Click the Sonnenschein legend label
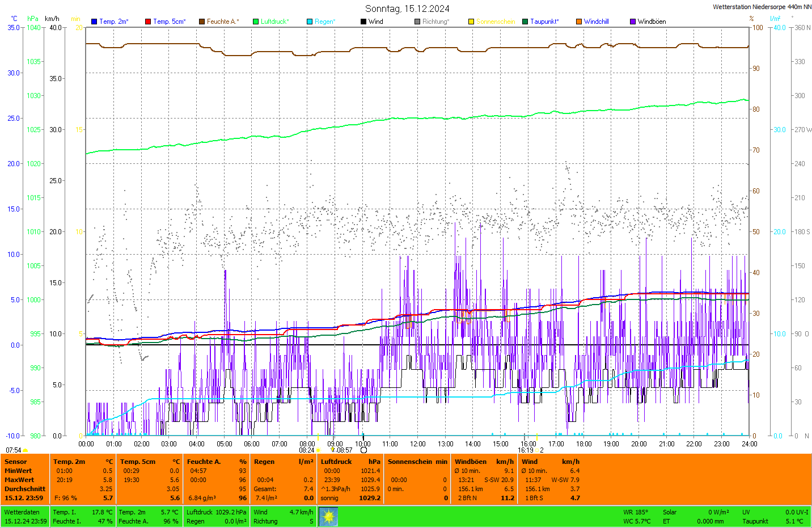812x528 pixels. [x=496, y=22]
